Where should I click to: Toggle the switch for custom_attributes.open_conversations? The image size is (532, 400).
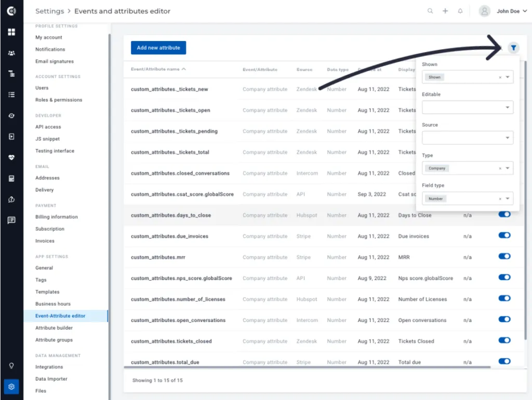coord(504,319)
